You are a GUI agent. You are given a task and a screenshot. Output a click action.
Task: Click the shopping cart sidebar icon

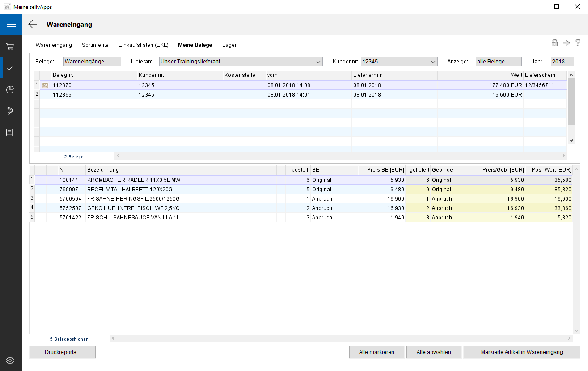[x=11, y=46]
